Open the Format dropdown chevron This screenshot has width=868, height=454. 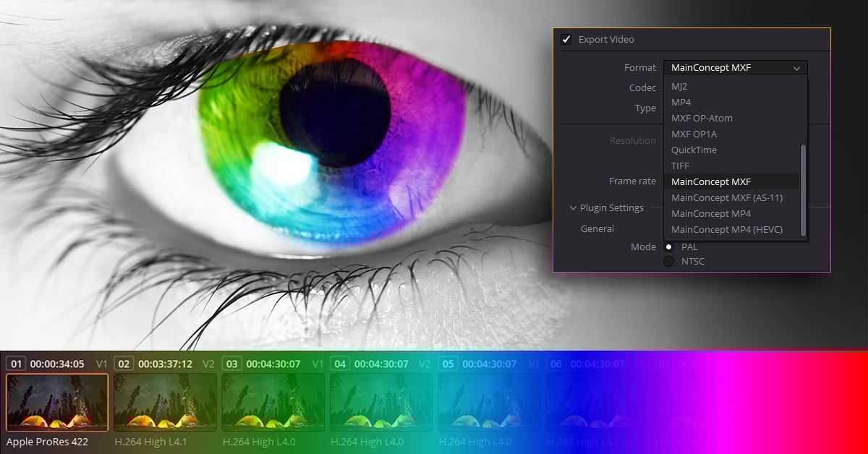[x=796, y=67]
